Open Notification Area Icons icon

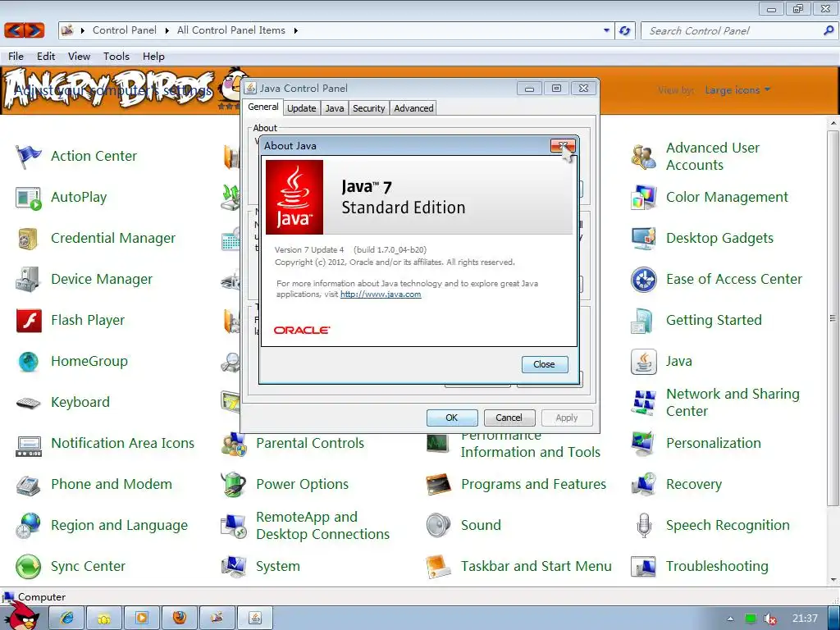point(29,445)
